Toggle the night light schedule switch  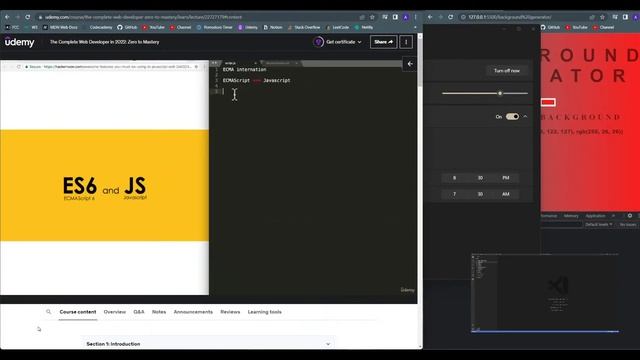click(512, 117)
